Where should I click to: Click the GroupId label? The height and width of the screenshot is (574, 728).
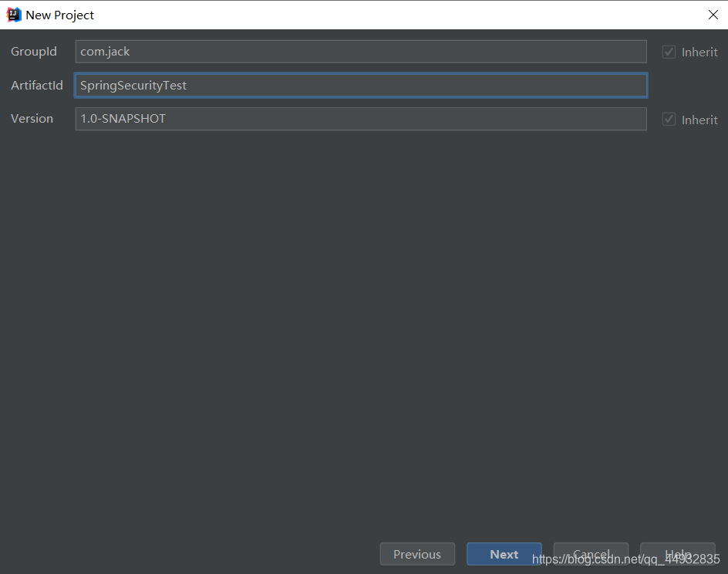[34, 52]
